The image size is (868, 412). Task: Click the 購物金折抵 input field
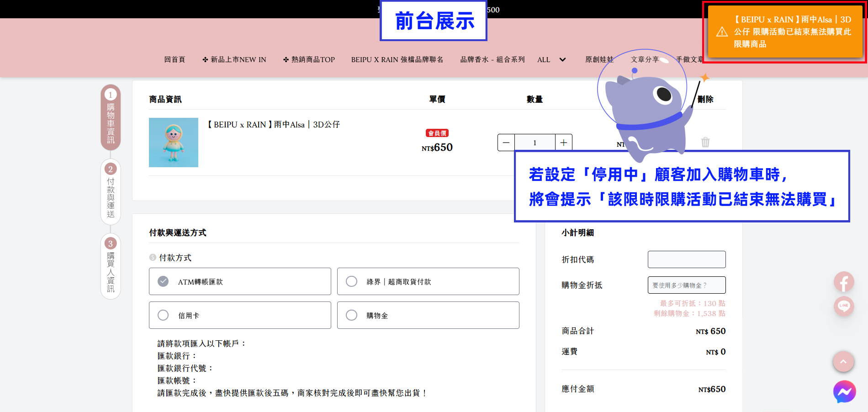687,285
